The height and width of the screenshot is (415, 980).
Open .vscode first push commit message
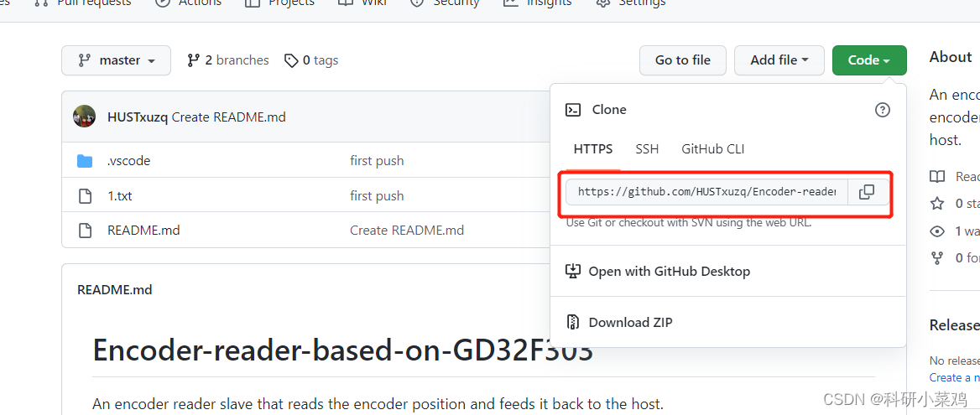point(377,161)
